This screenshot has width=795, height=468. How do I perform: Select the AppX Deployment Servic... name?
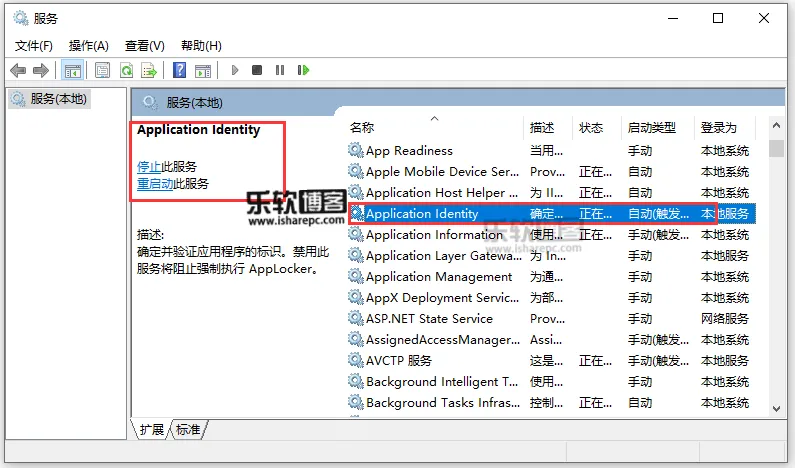[442, 298]
